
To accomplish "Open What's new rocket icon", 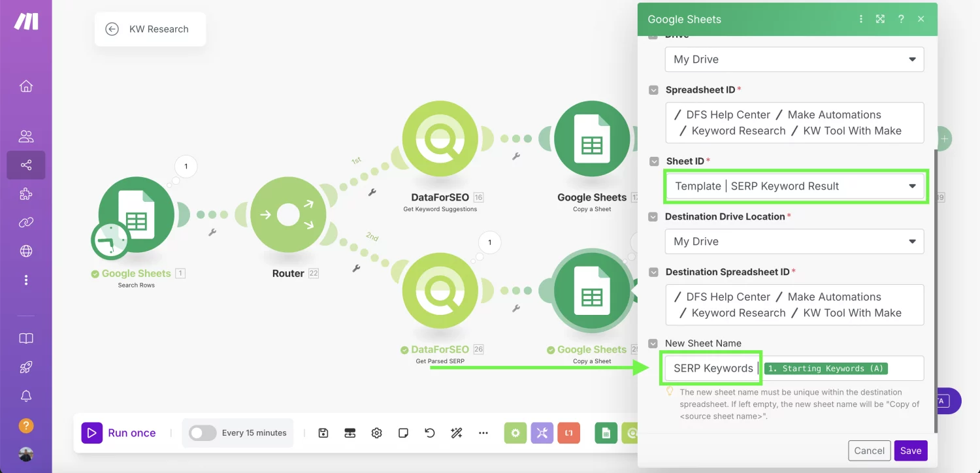I will [26, 367].
